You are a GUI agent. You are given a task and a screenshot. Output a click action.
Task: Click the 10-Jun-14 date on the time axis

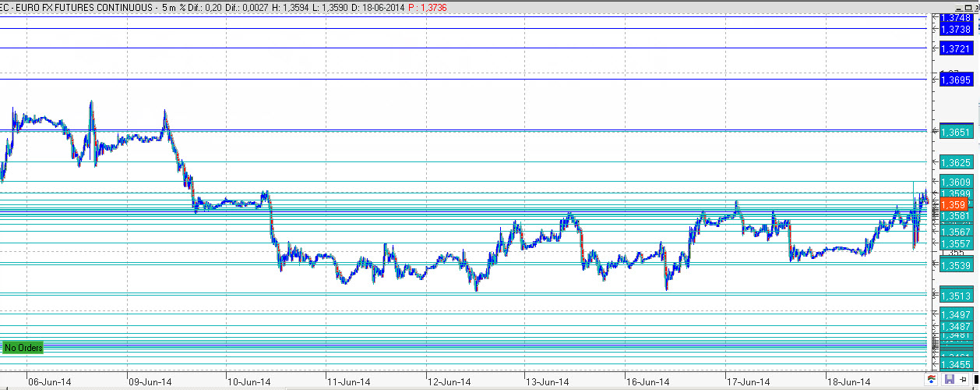pos(249,382)
